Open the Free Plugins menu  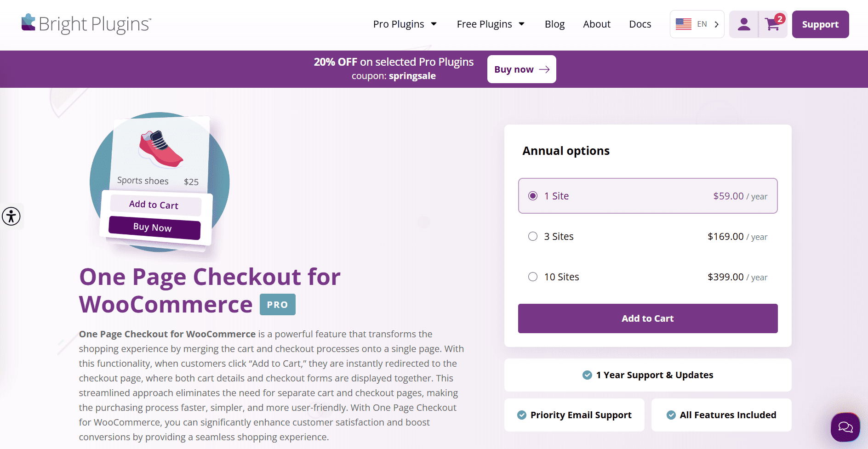tap(490, 24)
